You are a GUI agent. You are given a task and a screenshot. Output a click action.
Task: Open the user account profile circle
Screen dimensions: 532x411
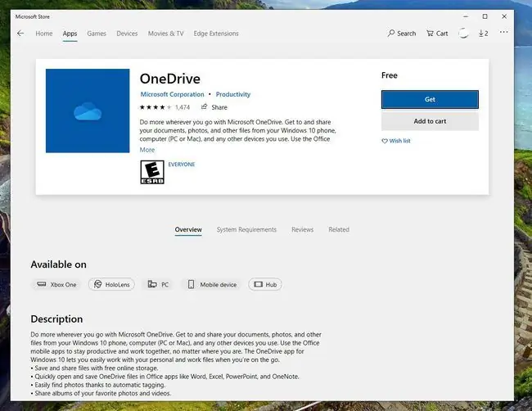tap(463, 34)
